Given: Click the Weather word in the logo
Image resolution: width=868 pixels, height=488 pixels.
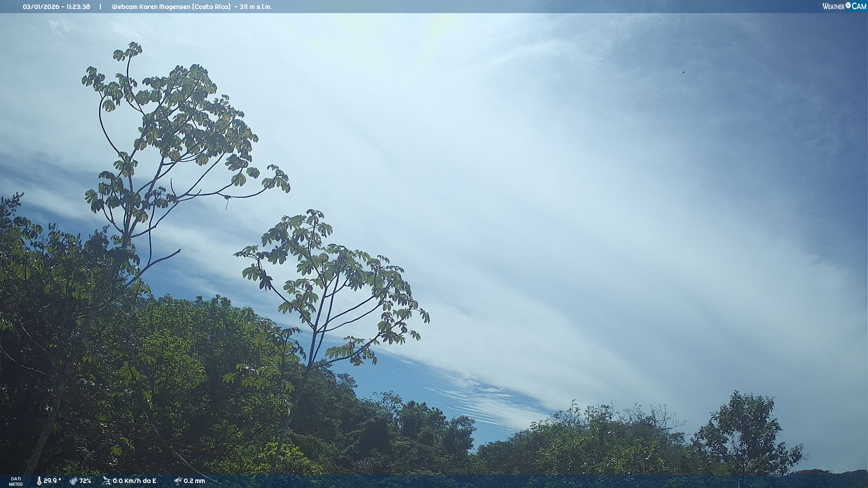Looking at the screenshot, I should click(833, 6).
